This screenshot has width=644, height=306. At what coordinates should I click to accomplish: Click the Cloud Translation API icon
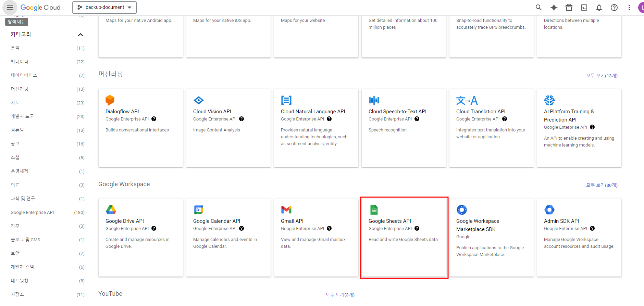pyautogui.click(x=467, y=100)
